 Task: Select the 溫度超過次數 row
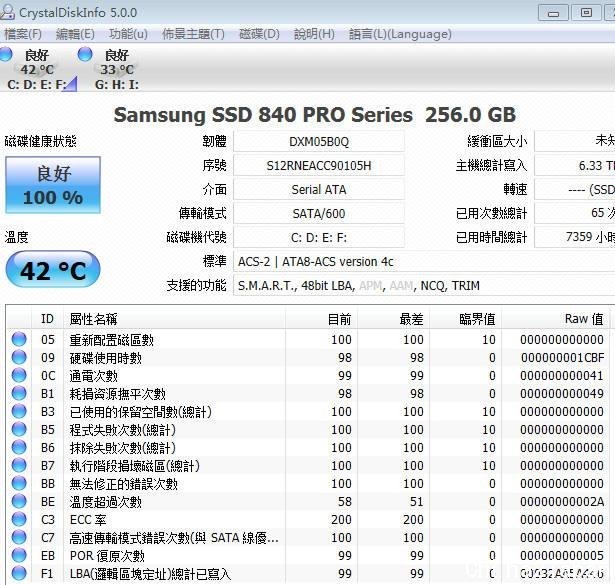(x=308, y=501)
